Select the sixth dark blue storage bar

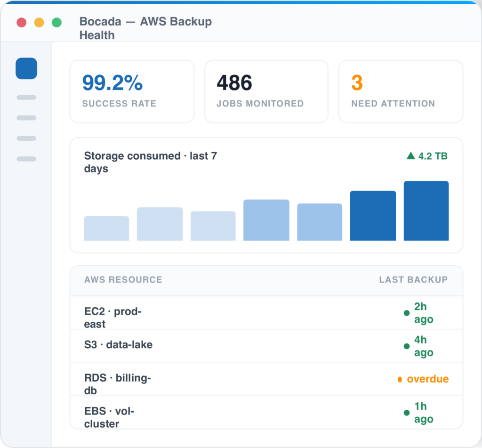pos(373,216)
